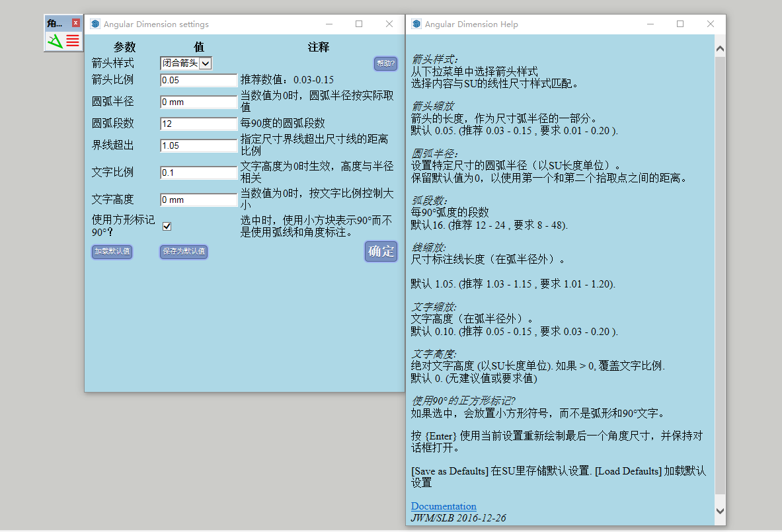Click the 界线超出 field showing 1.05
The image size is (782, 532).
click(x=197, y=145)
